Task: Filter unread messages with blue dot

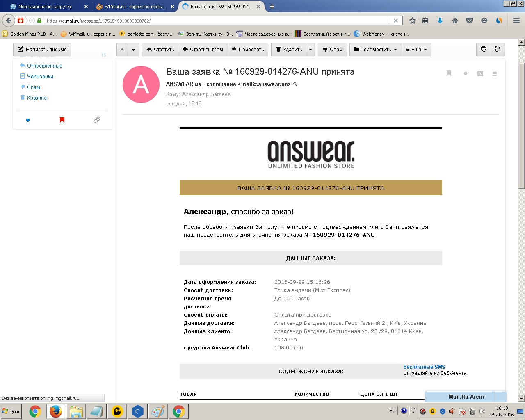Action: point(28,120)
